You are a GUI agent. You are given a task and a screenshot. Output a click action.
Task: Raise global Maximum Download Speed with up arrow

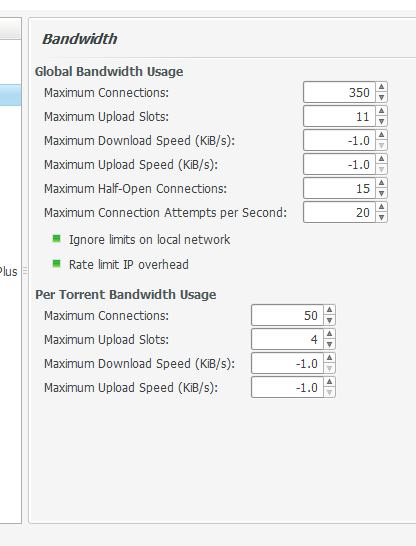point(382,135)
